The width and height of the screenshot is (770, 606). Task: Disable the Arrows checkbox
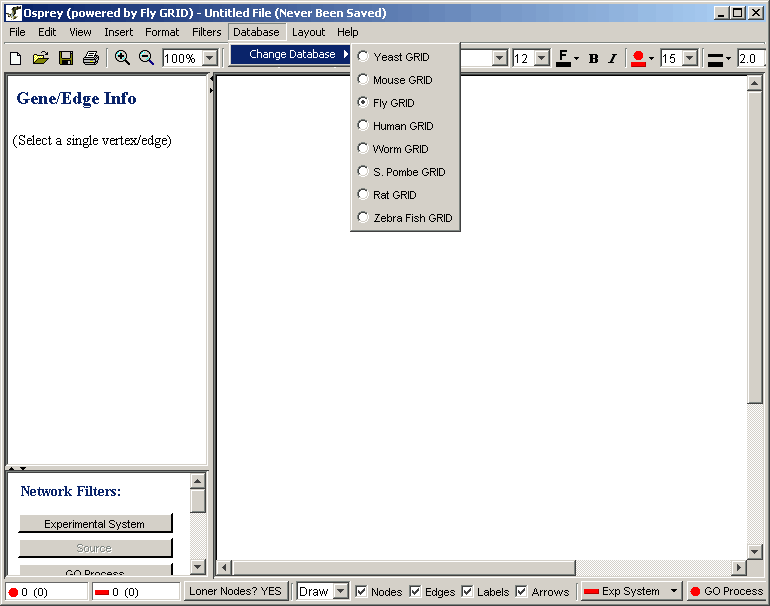pyautogui.click(x=521, y=591)
